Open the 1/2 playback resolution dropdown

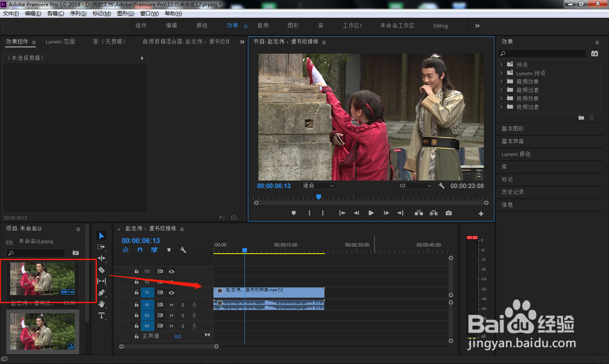pyautogui.click(x=415, y=186)
